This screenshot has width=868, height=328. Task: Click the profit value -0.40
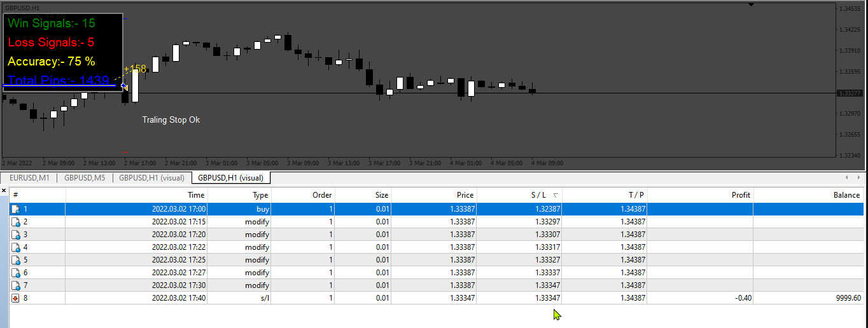743,298
